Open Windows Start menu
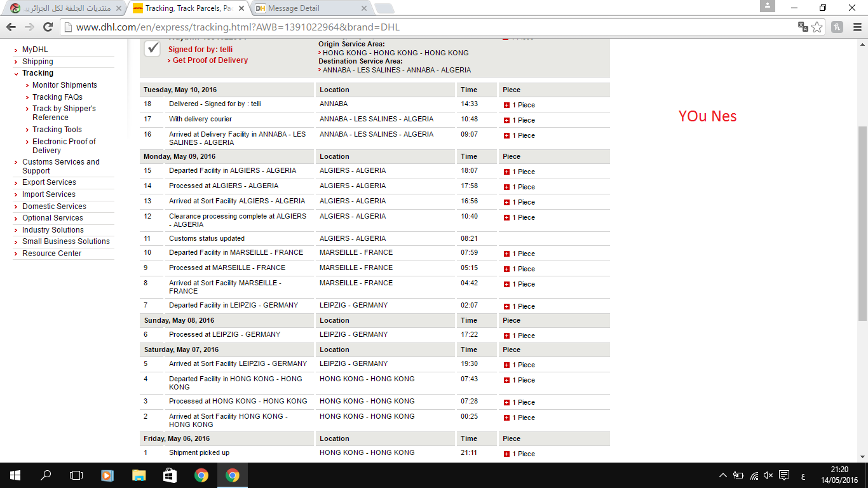 click(x=15, y=475)
